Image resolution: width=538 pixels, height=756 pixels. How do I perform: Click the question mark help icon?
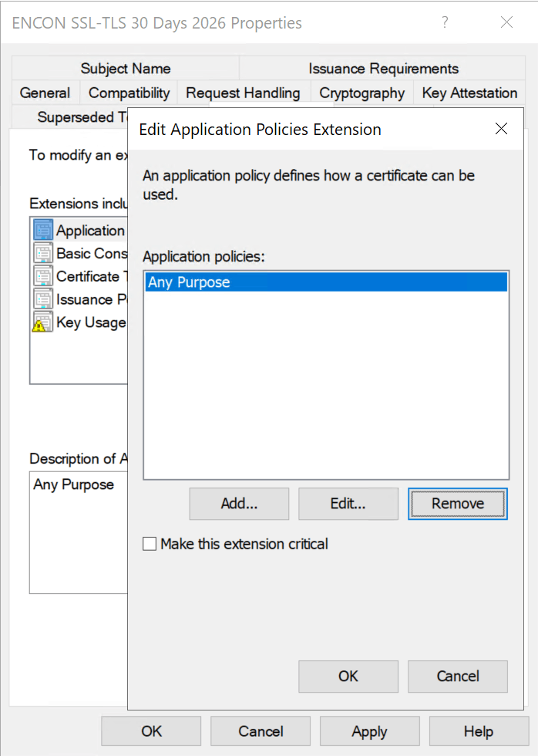(x=445, y=22)
